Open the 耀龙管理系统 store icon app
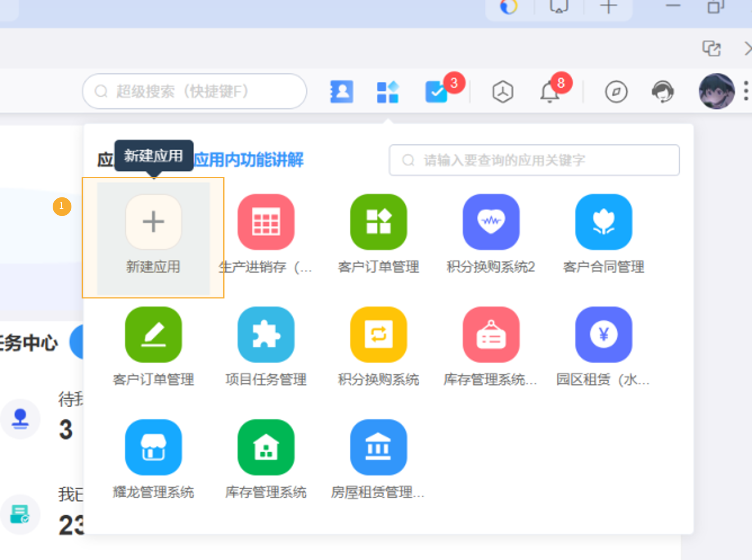The height and width of the screenshot is (560, 752). pos(153,447)
